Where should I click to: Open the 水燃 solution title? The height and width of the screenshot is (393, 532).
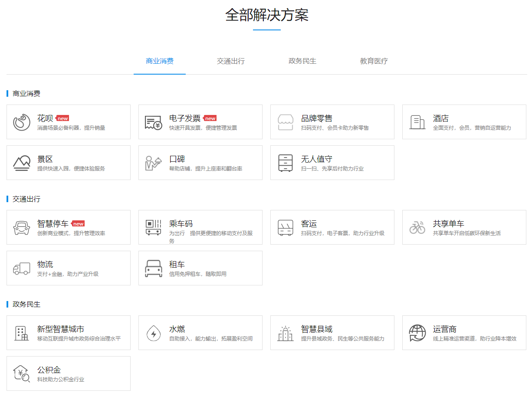pyautogui.click(x=177, y=329)
